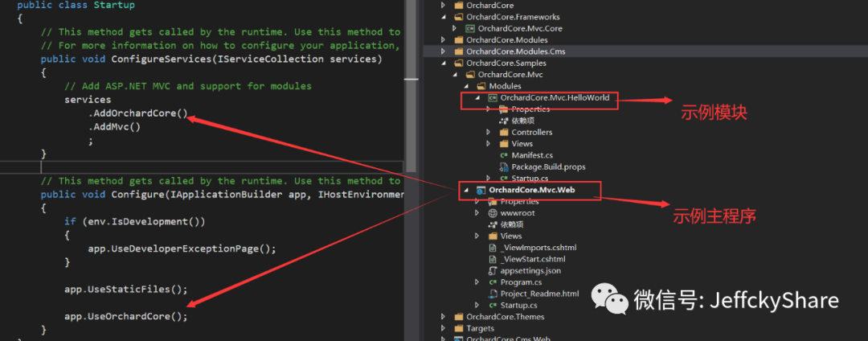Expand the topmost OrchardCore folder

click(443, 6)
